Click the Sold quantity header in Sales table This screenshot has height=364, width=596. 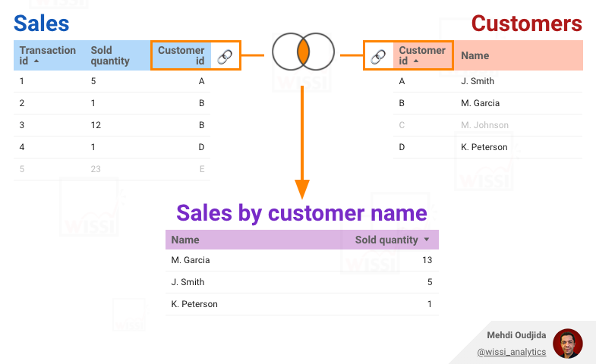pos(110,55)
